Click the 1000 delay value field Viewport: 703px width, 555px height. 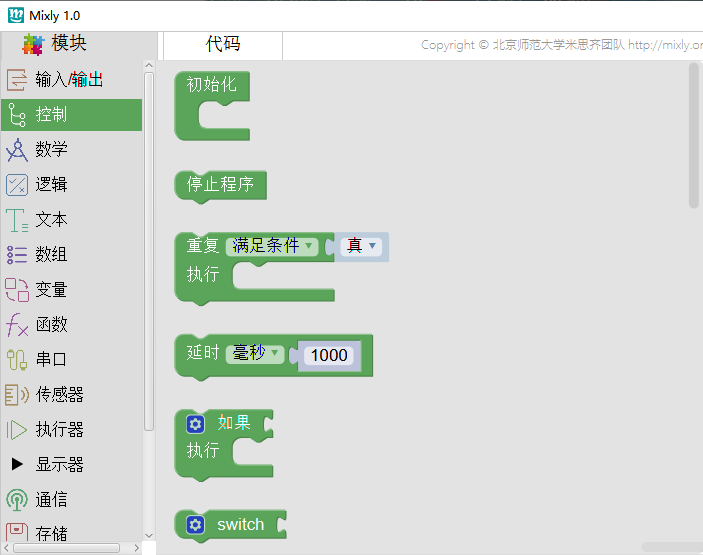329,356
